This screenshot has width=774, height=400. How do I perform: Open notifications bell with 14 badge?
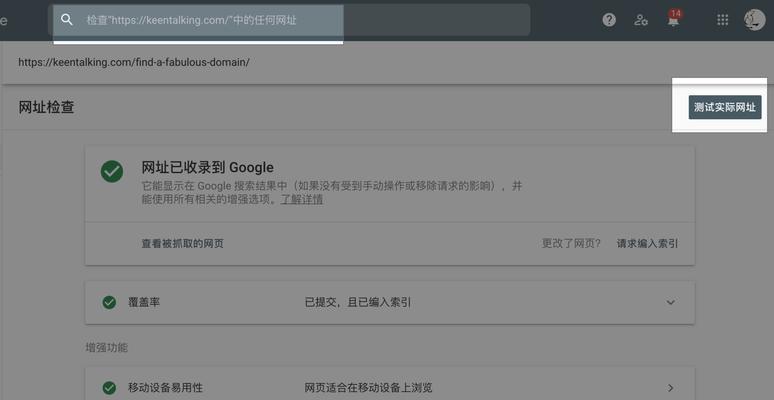[673, 20]
